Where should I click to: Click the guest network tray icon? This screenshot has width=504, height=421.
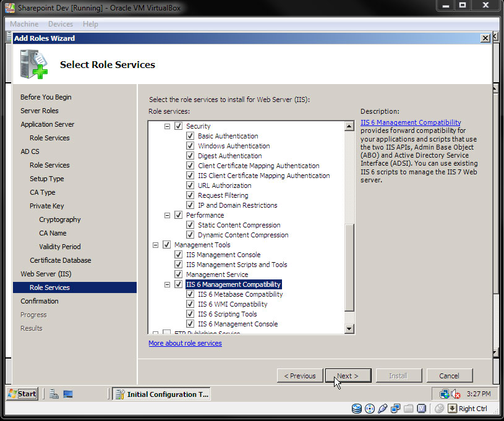click(x=445, y=394)
